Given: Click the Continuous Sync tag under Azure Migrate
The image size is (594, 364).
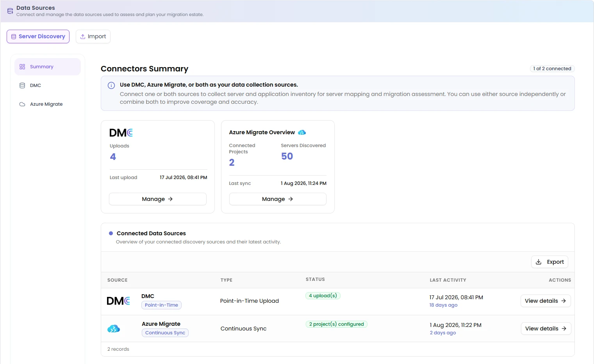Looking at the screenshot, I should coord(165,333).
